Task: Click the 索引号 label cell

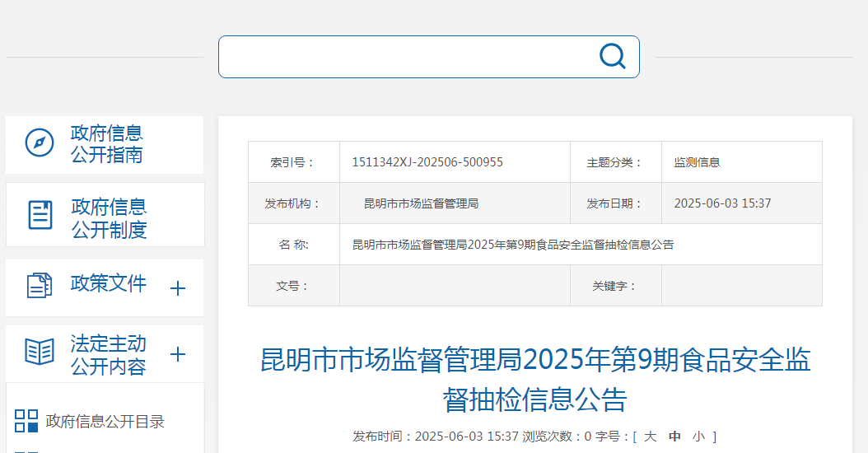Action: [294, 162]
